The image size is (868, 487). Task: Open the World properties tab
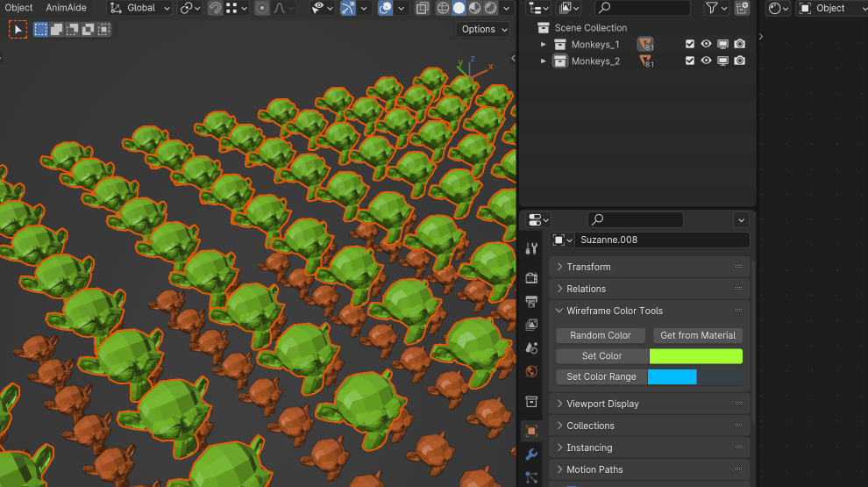point(531,371)
